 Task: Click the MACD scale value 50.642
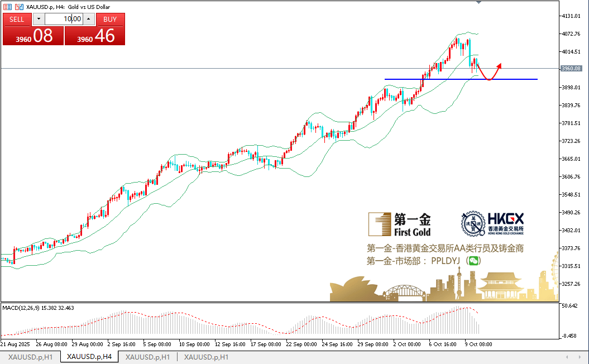point(569,306)
